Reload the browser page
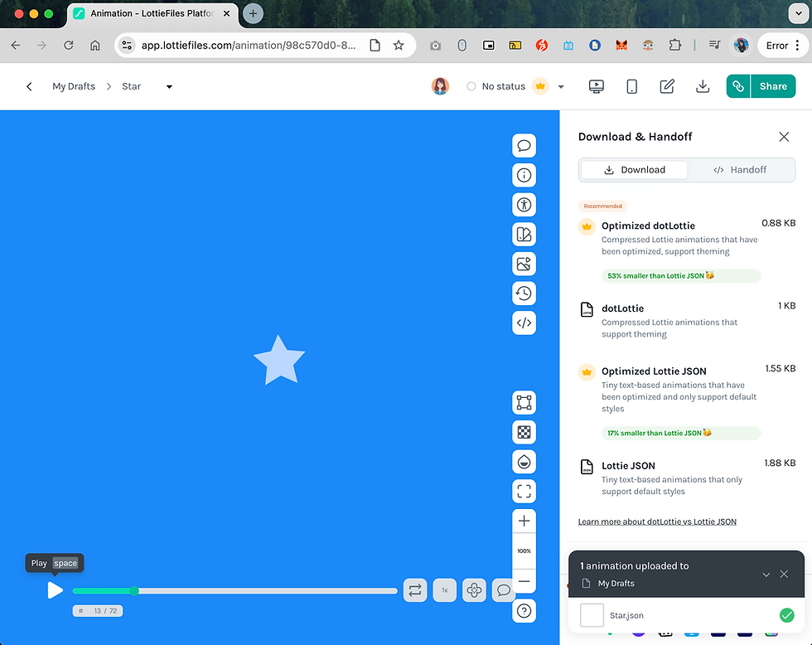The width and height of the screenshot is (812, 645). tap(68, 45)
